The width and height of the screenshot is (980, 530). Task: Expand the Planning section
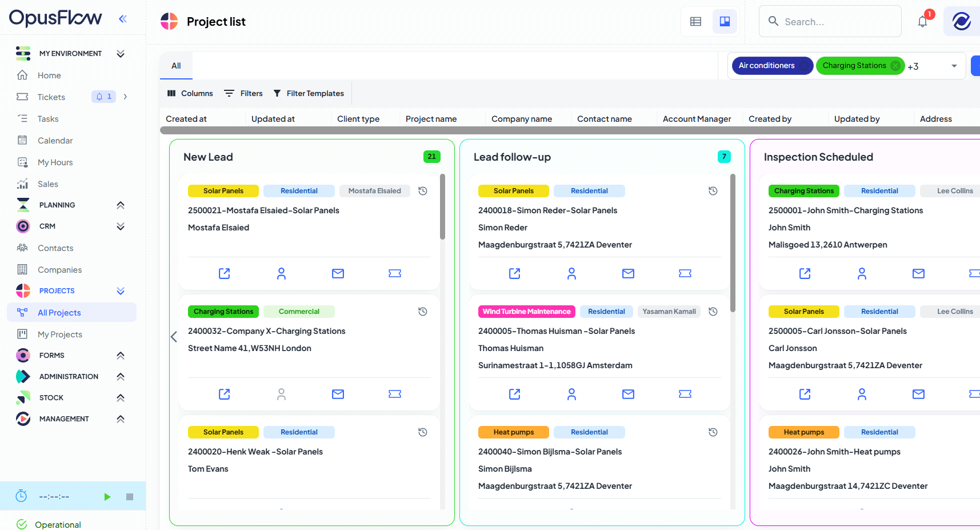(121, 205)
